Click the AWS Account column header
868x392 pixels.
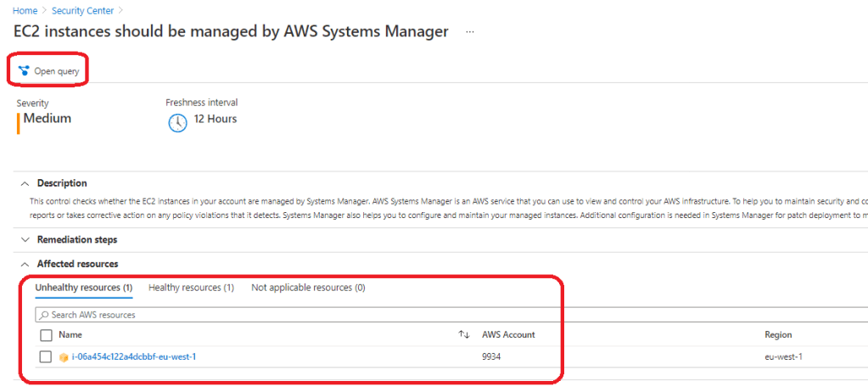click(x=508, y=335)
